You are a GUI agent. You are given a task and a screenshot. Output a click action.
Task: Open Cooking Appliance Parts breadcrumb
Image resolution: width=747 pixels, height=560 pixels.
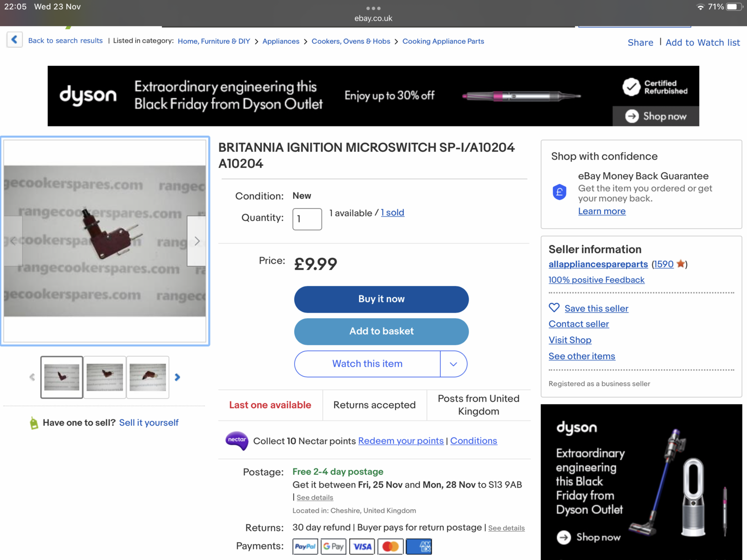(x=443, y=41)
